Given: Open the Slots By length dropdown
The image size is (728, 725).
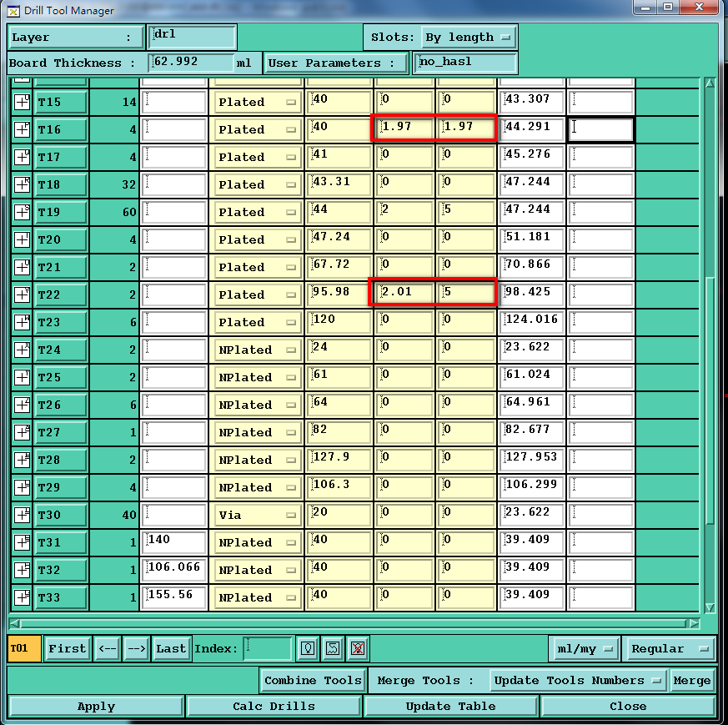Looking at the screenshot, I should [469, 38].
